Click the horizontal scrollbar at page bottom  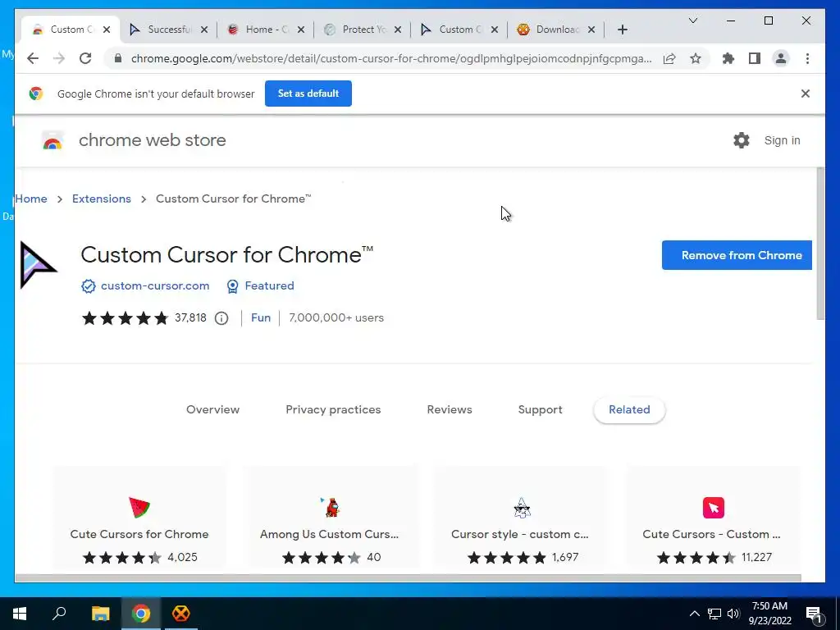pos(408,578)
